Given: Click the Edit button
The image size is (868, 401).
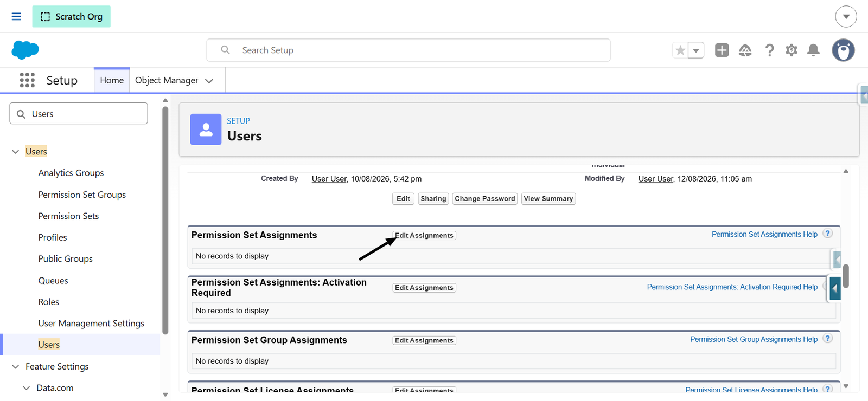Looking at the screenshot, I should point(403,199).
